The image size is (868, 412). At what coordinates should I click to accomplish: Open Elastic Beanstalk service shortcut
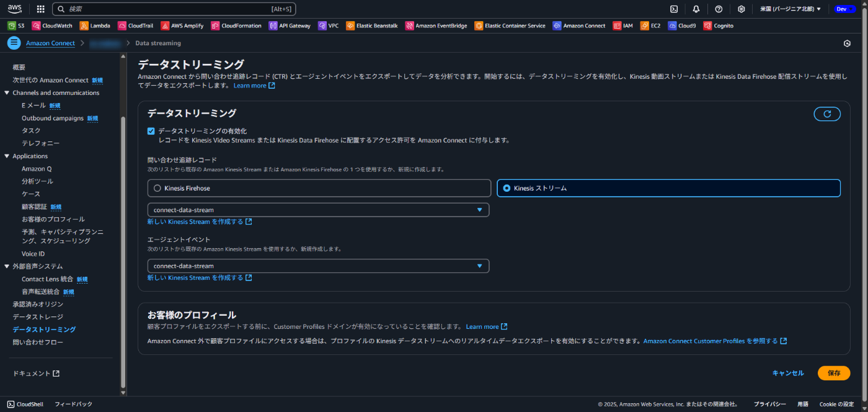click(x=372, y=25)
